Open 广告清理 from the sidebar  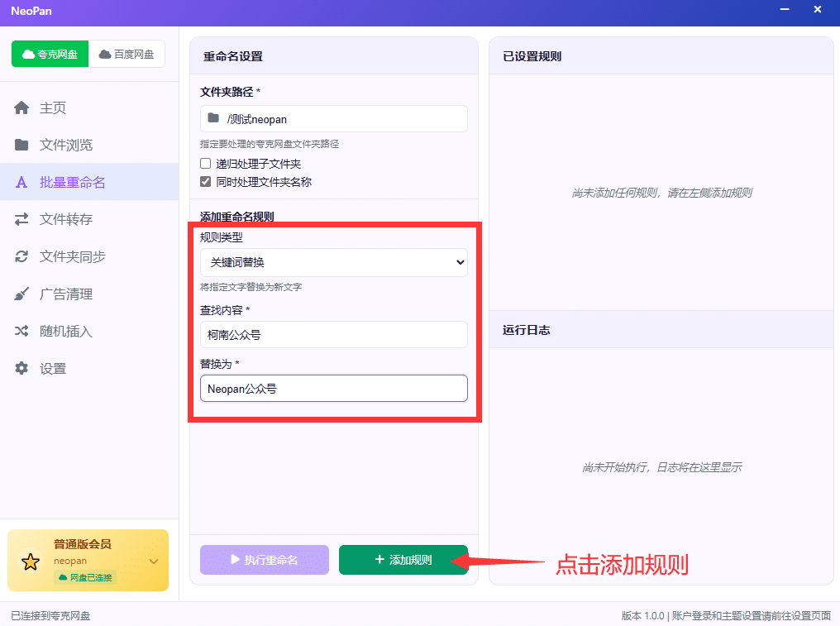click(89, 294)
